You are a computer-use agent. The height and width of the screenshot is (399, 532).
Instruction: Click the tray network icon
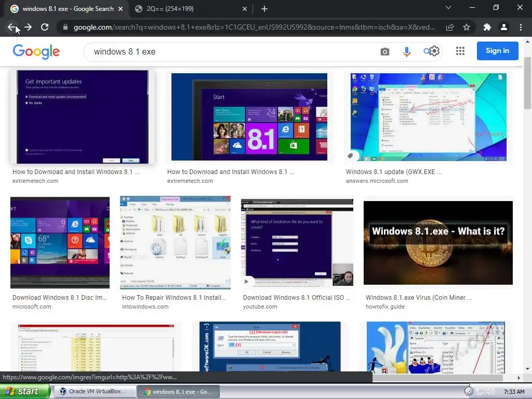click(x=480, y=392)
